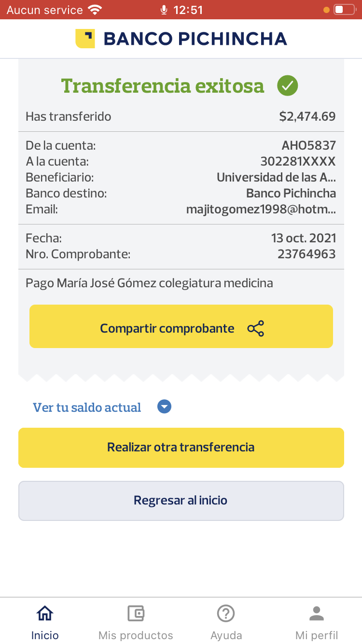Tap the green success checkmark icon
362x644 pixels.
pyautogui.click(x=287, y=86)
